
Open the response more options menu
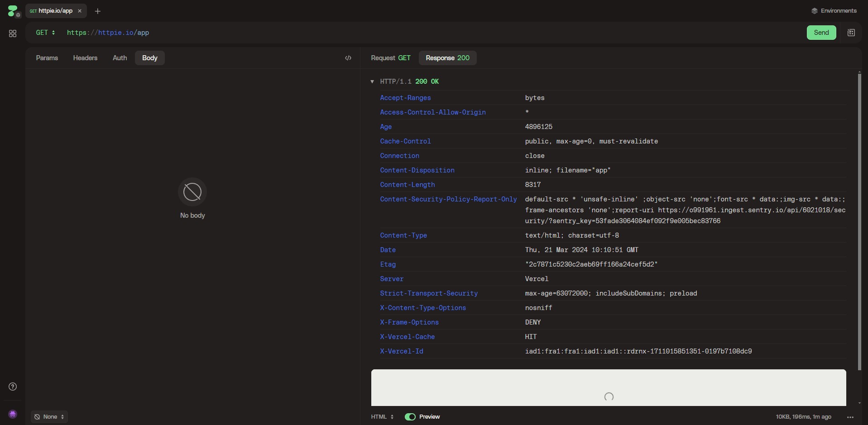(x=850, y=417)
